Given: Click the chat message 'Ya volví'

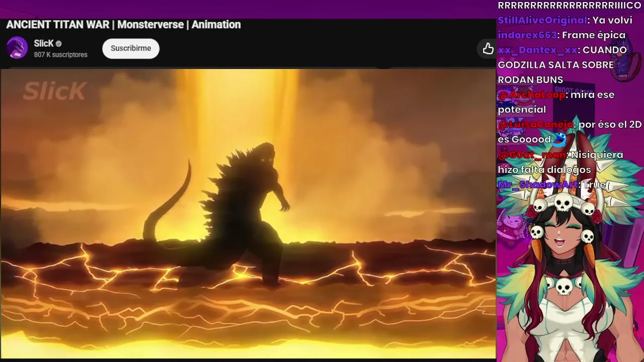Looking at the screenshot, I should (x=612, y=20).
